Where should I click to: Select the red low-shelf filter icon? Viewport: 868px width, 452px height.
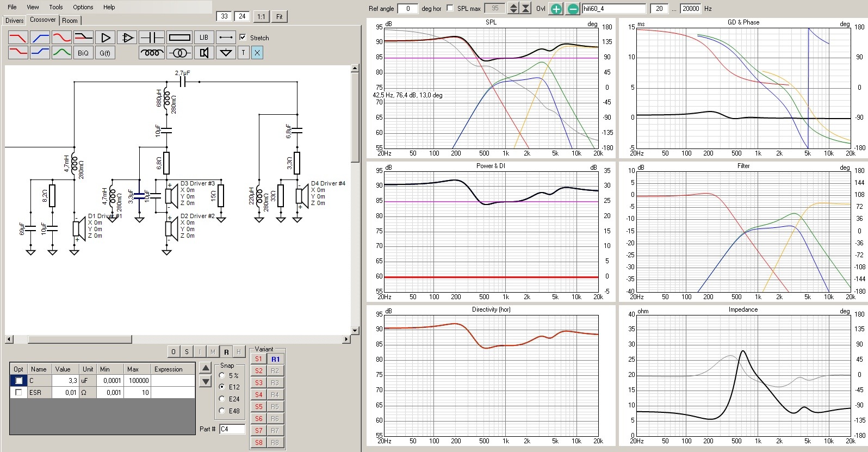(x=18, y=52)
